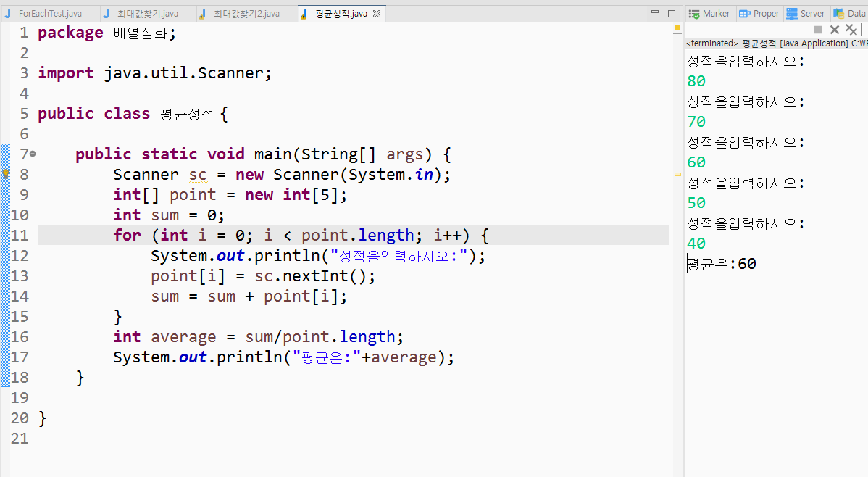868x477 pixels.
Task: Click console input value 40
Action: [696, 243]
